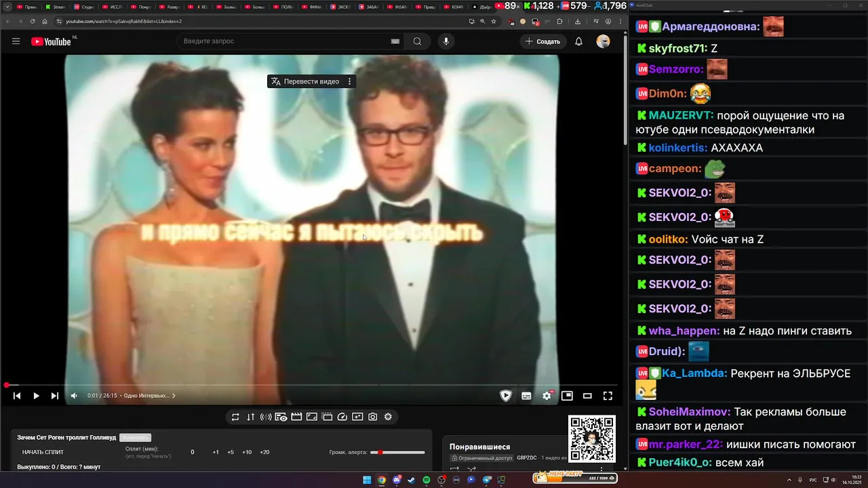Click the reverse playlist arrows icon

pos(251,417)
